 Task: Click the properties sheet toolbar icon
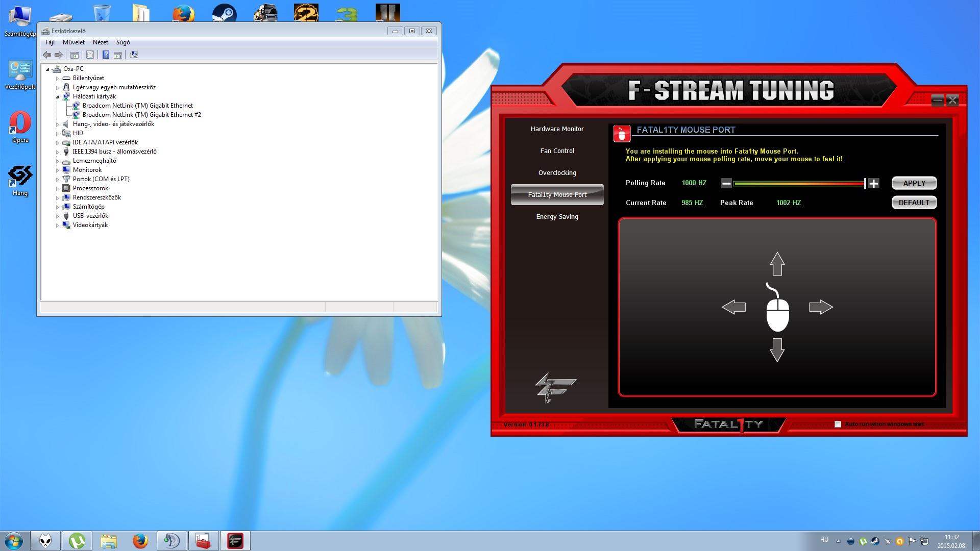click(90, 55)
